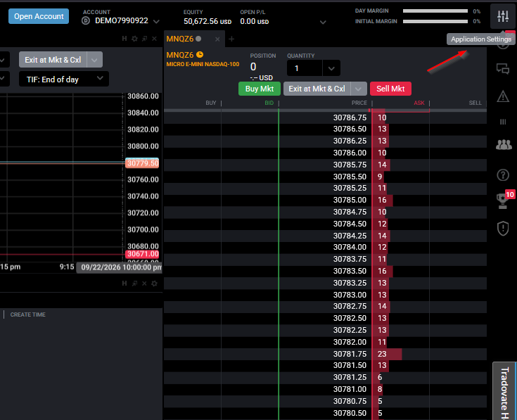Click the Quantity input field
Screen dimensions: 517x420
tap(305, 68)
